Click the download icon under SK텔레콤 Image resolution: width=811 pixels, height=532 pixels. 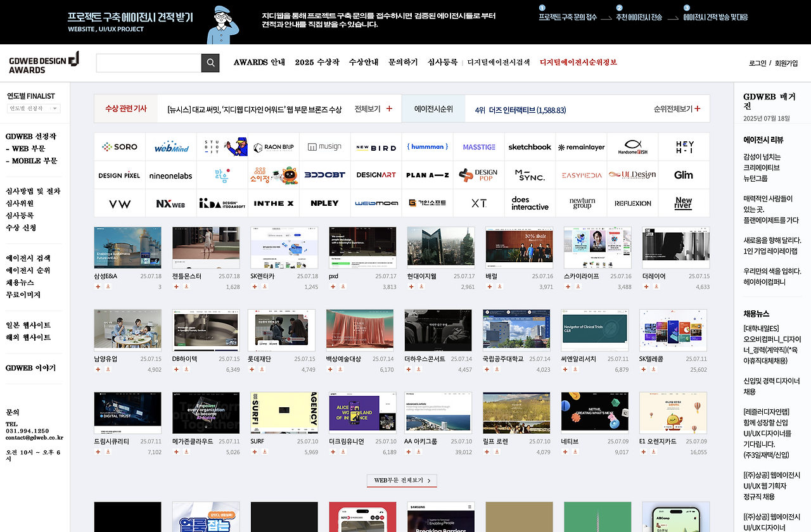[x=652, y=369]
